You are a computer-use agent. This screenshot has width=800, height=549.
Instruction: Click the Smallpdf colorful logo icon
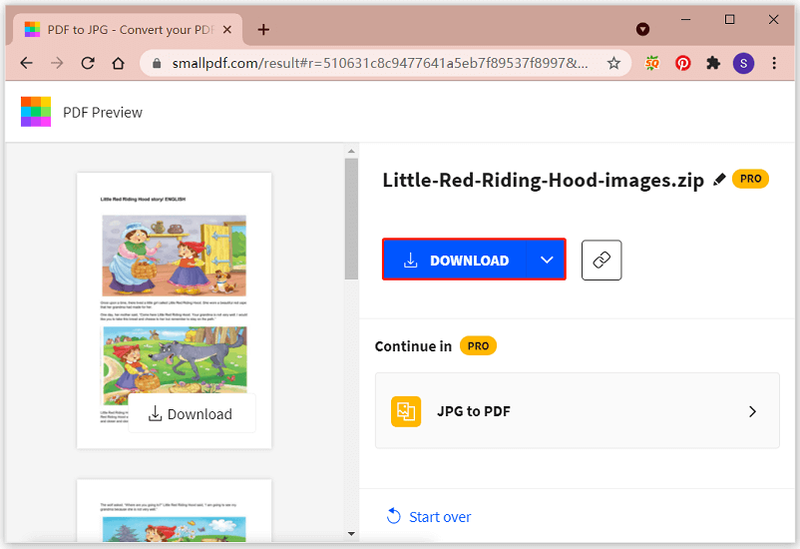(36, 111)
